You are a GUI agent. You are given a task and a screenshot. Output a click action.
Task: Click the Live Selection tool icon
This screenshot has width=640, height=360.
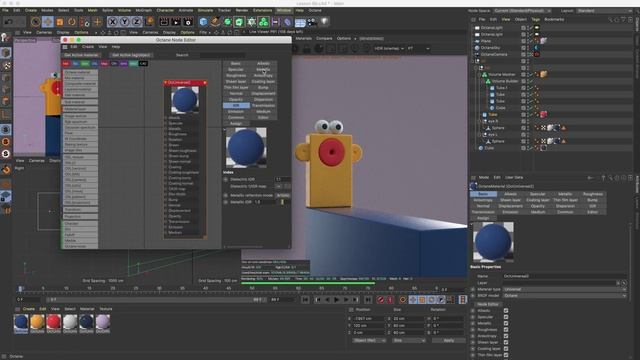pos(36,22)
